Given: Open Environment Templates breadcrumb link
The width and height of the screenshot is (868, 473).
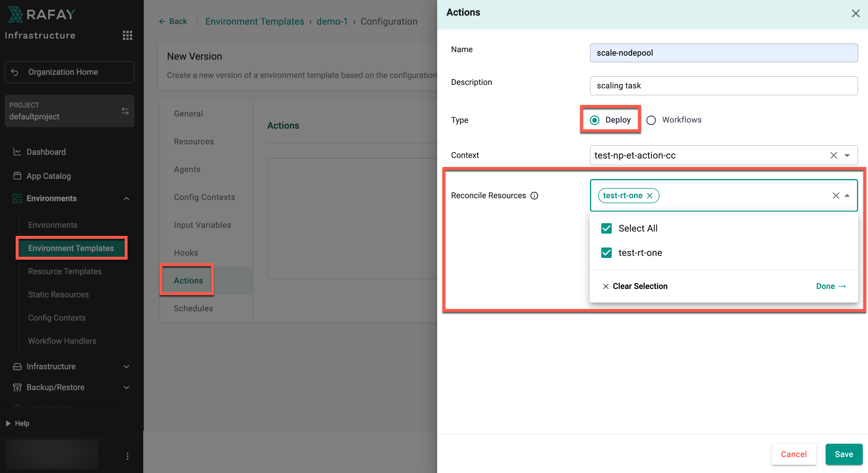Looking at the screenshot, I should [255, 21].
